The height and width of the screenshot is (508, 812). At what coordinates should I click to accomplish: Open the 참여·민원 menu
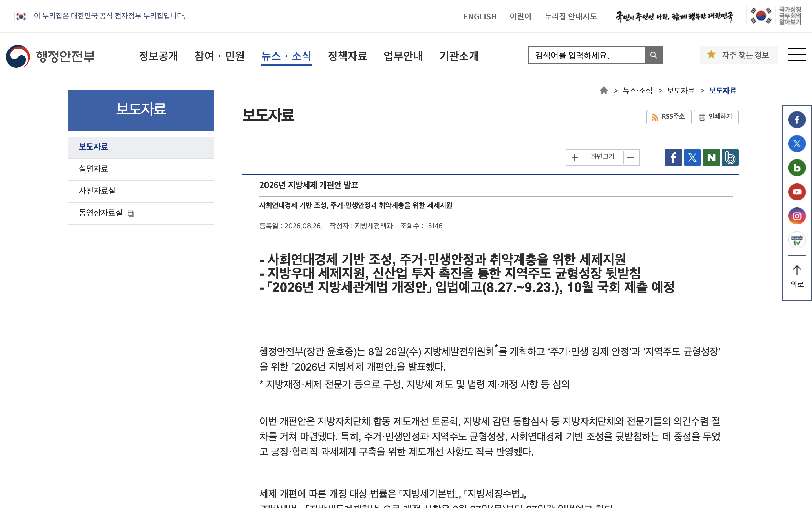click(219, 56)
